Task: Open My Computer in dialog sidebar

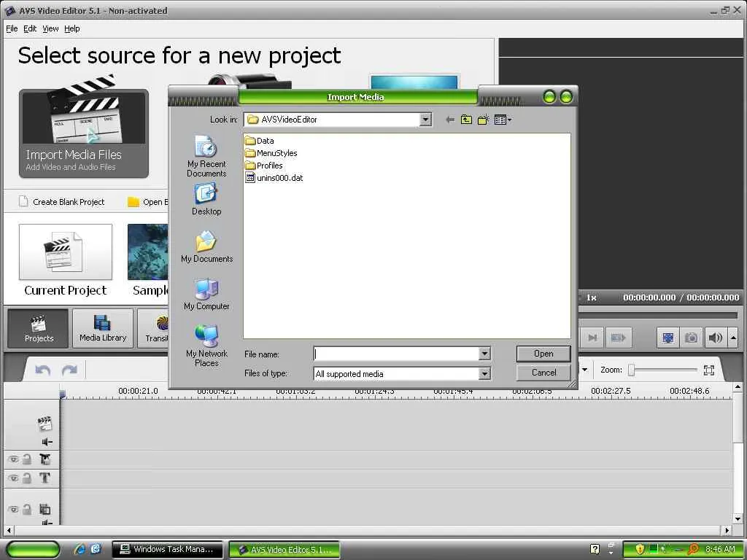Action: click(206, 295)
